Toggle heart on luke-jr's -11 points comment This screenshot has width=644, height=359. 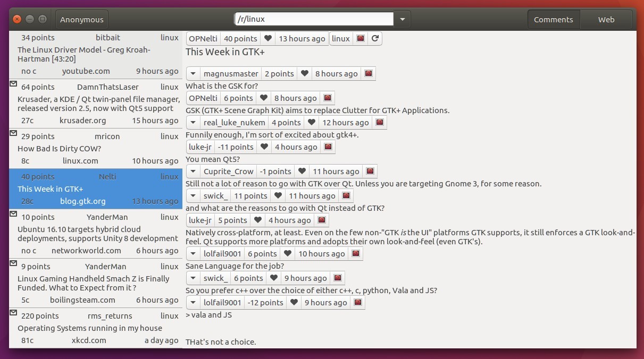[x=264, y=147]
